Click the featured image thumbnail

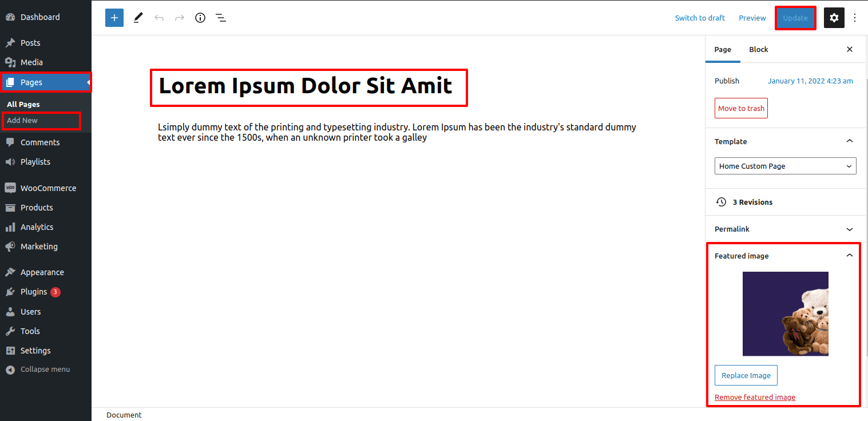[x=785, y=313]
